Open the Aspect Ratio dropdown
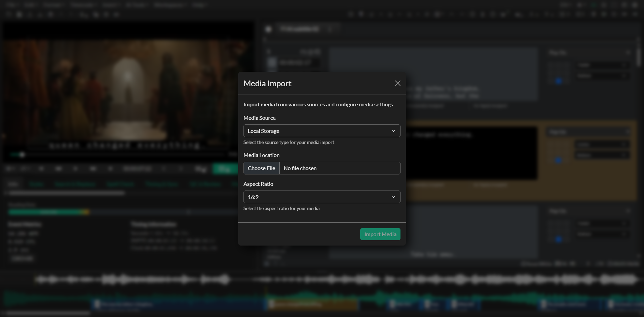This screenshot has width=644, height=317. pos(322,197)
